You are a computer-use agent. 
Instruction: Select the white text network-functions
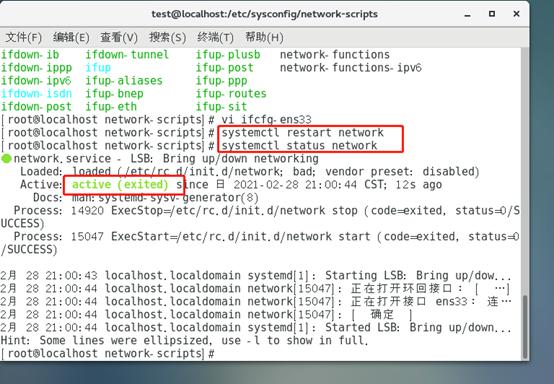tap(335, 55)
